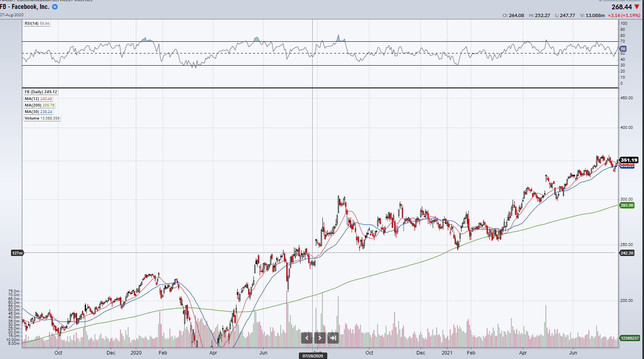Click the 450.00 price axis label
The image size is (644, 359).
point(627,98)
